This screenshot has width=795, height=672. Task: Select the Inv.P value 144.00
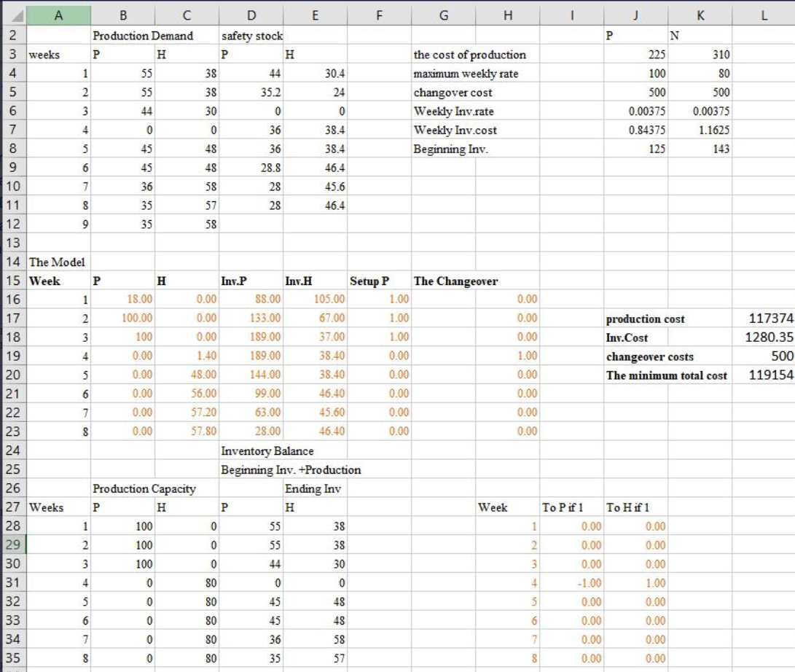pos(251,375)
